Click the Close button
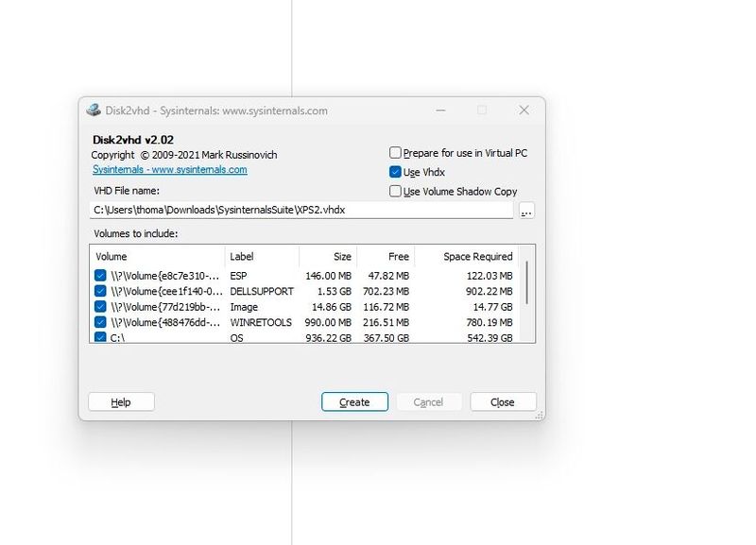Image resolution: width=756 pixels, height=545 pixels. (x=503, y=401)
